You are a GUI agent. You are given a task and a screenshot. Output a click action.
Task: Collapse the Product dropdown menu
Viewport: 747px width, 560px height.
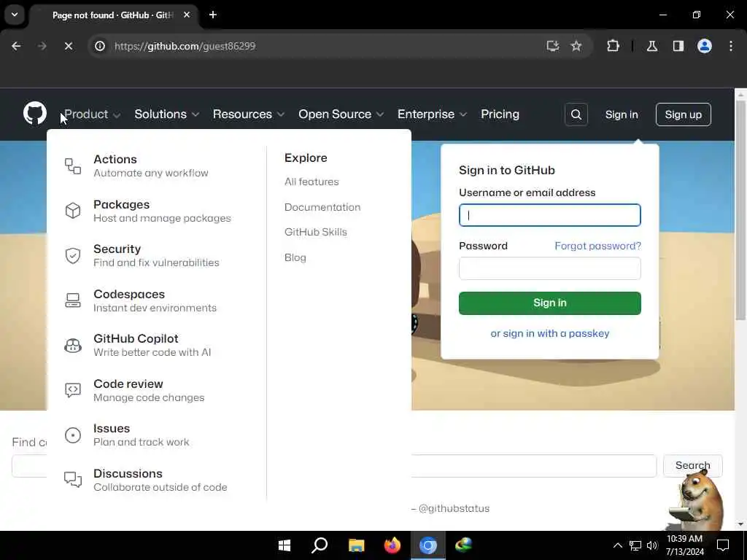click(92, 114)
